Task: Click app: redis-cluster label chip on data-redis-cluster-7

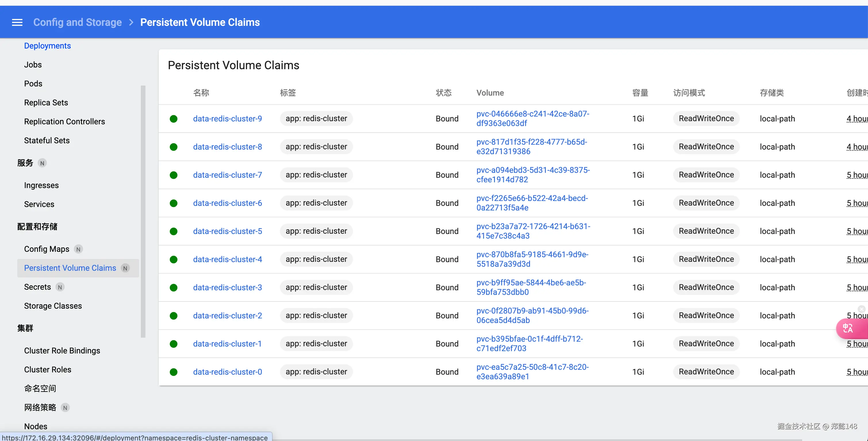Action: [316, 175]
